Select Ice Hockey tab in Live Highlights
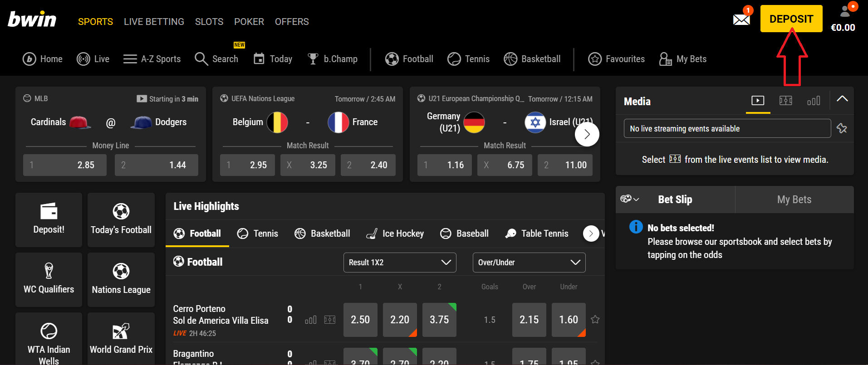The image size is (868, 365). click(x=395, y=234)
